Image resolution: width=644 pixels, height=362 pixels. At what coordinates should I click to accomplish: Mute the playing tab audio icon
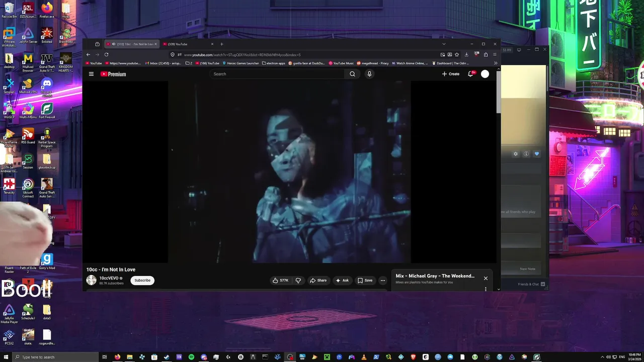pos(114,44)
